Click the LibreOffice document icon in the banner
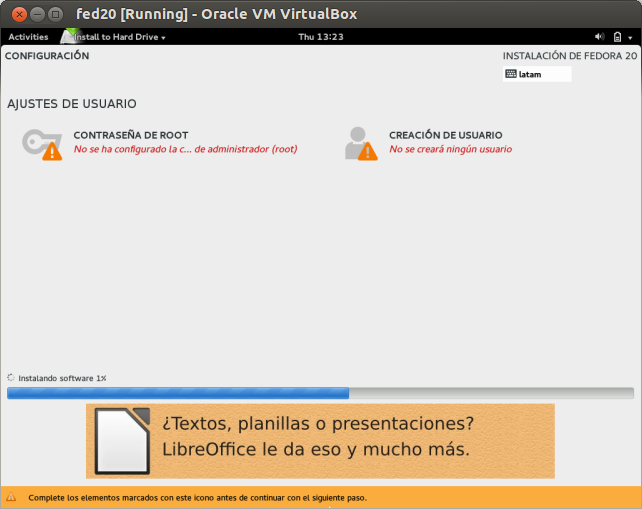The image size is (642, 509). [122, 441]
